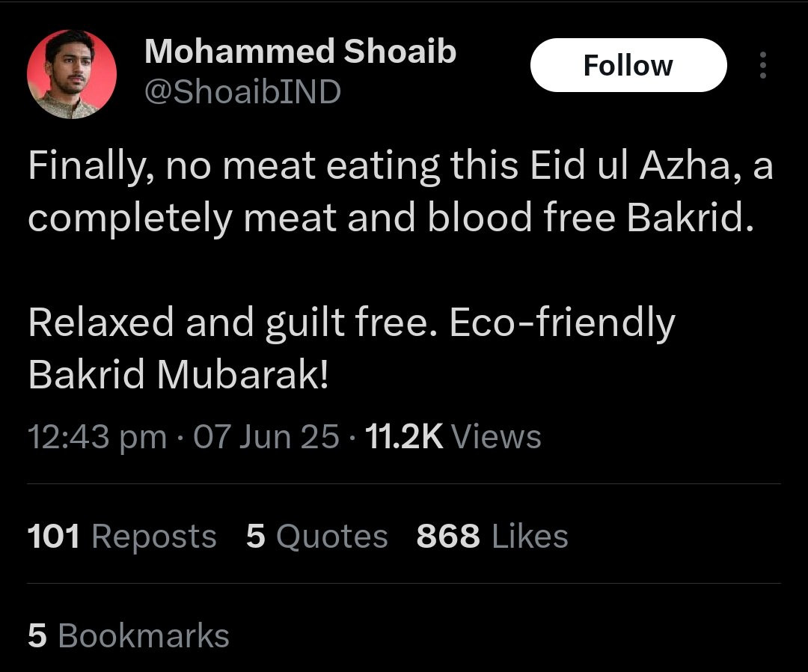Click Mohammed Shoaib's profile picture
Viewport: 808px width, 672px height.
[72, 74]
